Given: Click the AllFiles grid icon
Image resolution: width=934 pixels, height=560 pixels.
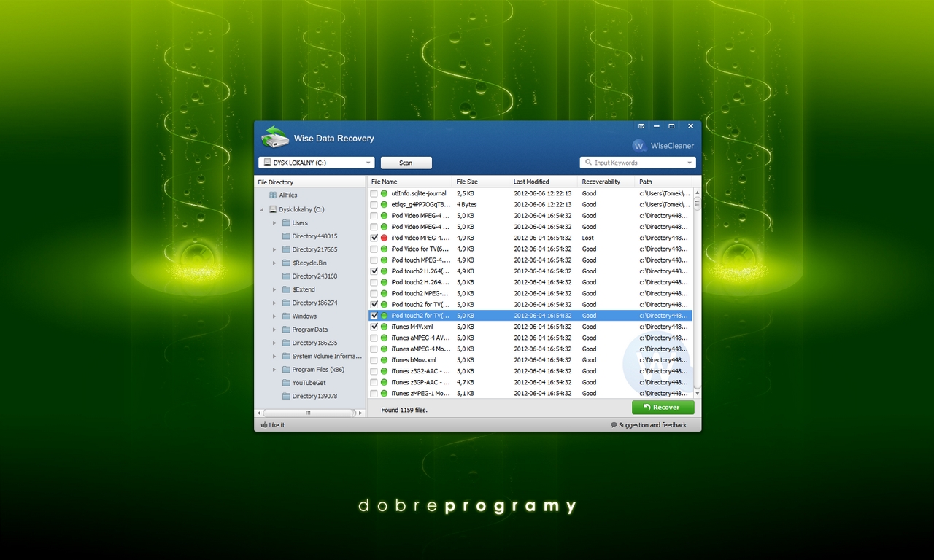Looking at the screenshot, I should click(x=273, y=195).
